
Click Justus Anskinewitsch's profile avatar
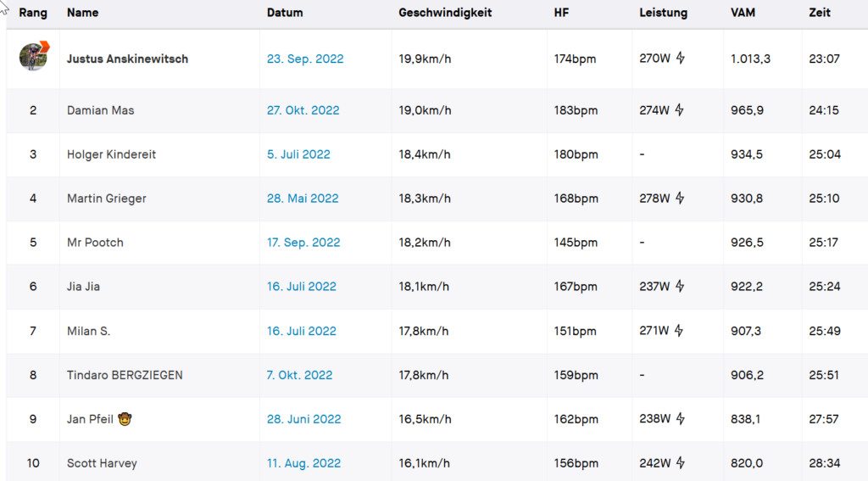coord(34,57)
